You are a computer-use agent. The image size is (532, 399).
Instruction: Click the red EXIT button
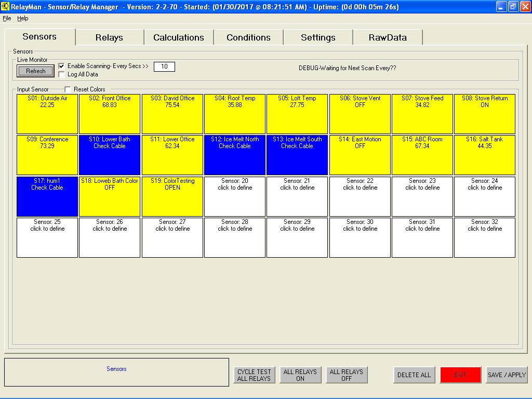pyautogui.click(x=460, y=375)
